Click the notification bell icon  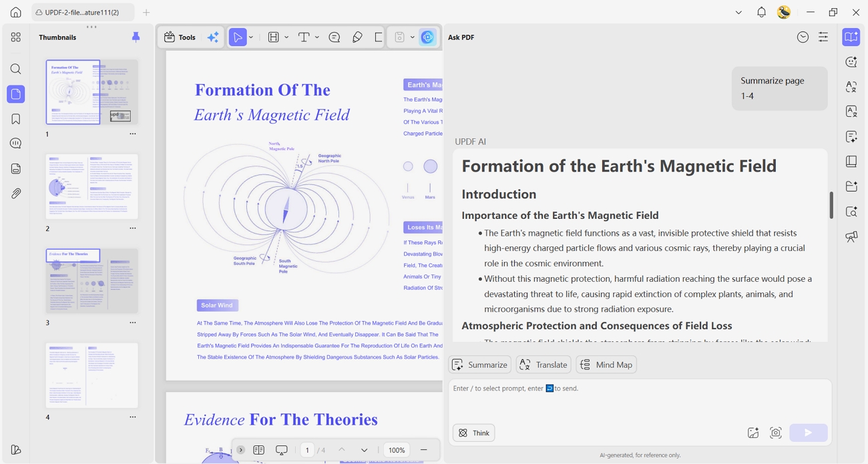pyautogui.click(x=761, y=12)
